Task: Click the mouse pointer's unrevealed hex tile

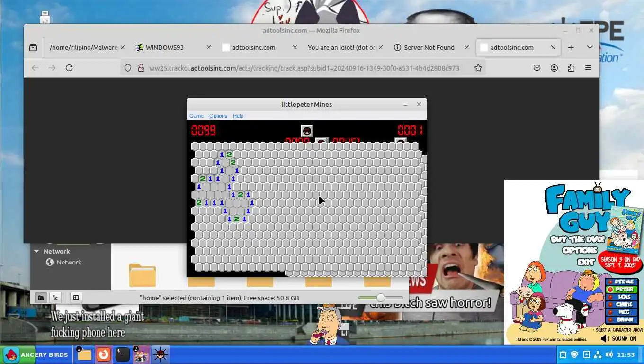Action: 320,195
